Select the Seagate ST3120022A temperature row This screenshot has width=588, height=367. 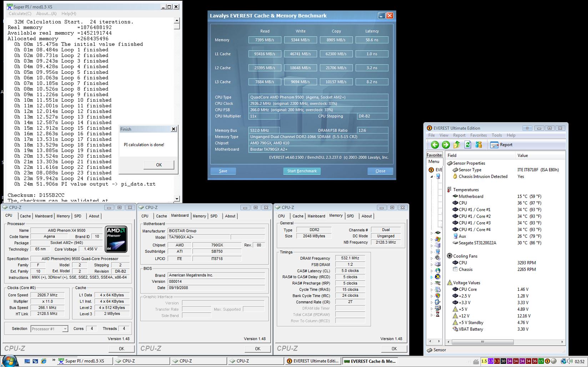pos(505,243)
